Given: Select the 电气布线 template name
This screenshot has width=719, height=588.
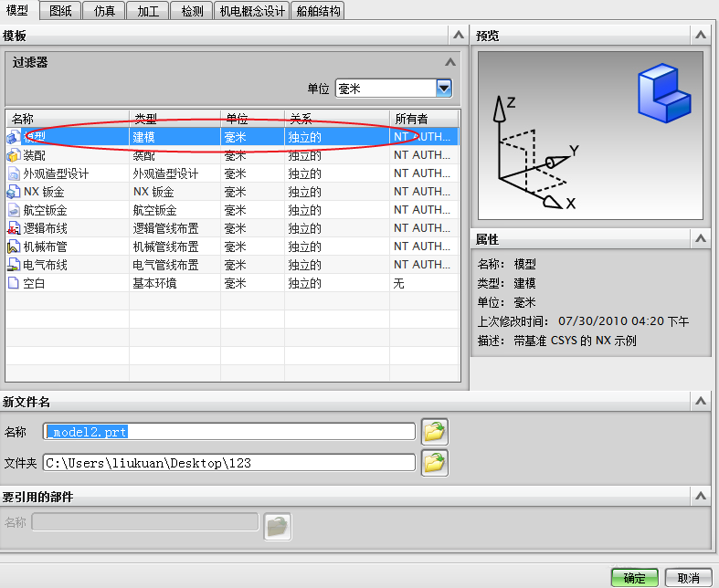Looking at the screenshot, I should 45,265.
